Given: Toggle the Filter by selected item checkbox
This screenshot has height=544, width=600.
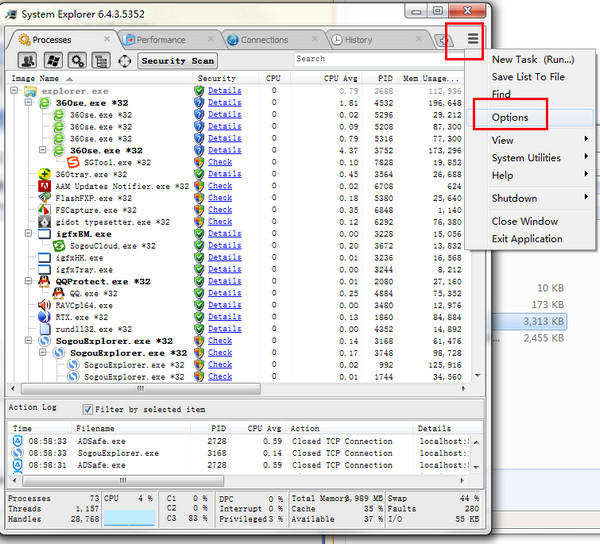Looking at the screenshot, I should pyautogui.click(x=88, y=408).
